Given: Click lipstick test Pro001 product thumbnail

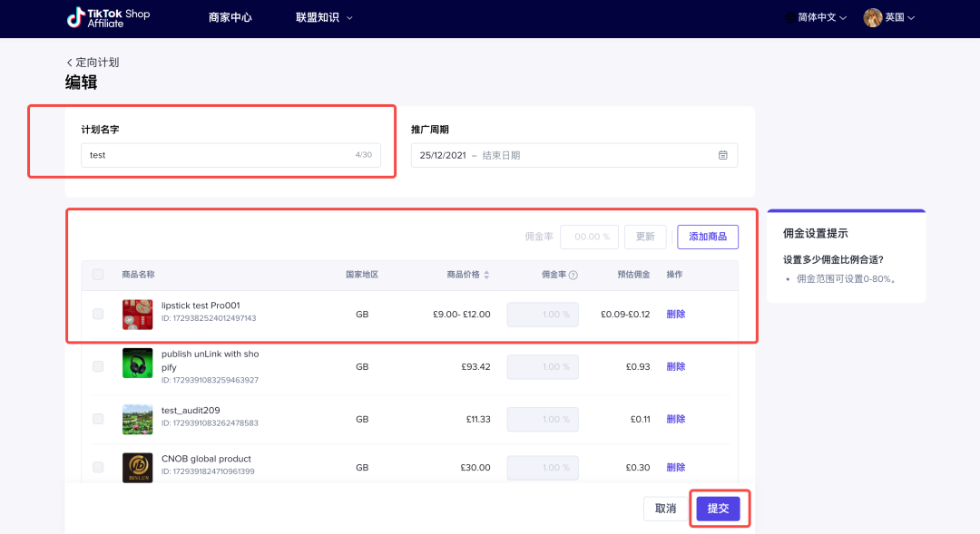Looking at the screenshot, I should 137,315.
